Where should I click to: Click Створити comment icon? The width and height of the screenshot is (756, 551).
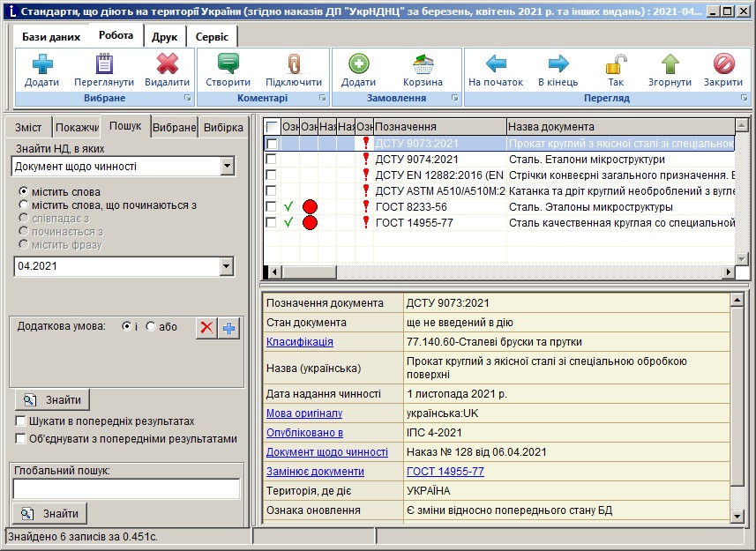tap(228, 64)
